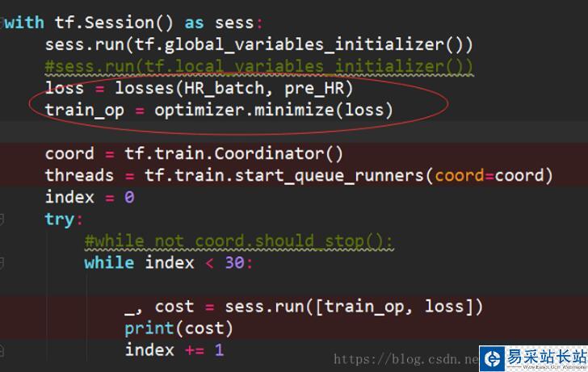Image resolution: width=588 pixels, height=372 pixels.
Task: Click the 'threads = tf.train.start_queue_runners(coord=coord)' line
Action: [x=299, y=176]
